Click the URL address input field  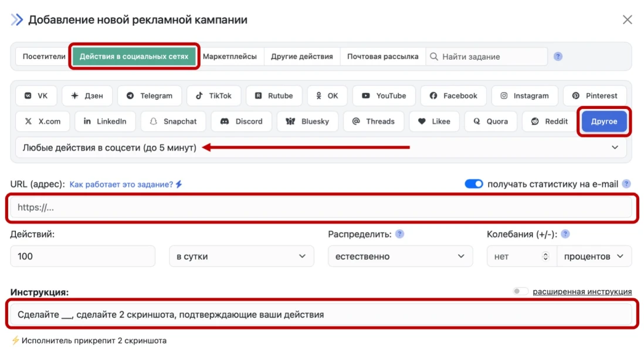[x=320, y=207]
